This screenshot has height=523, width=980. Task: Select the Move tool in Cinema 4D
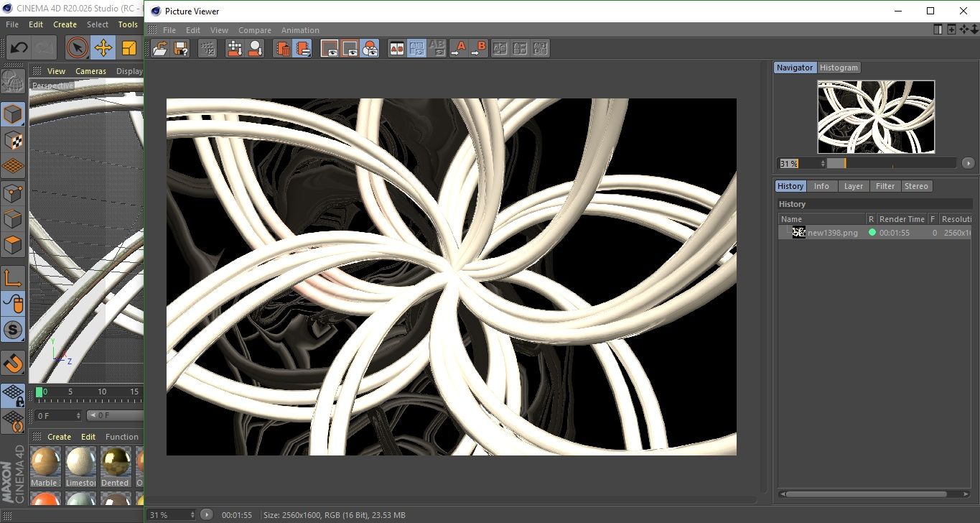103,48
